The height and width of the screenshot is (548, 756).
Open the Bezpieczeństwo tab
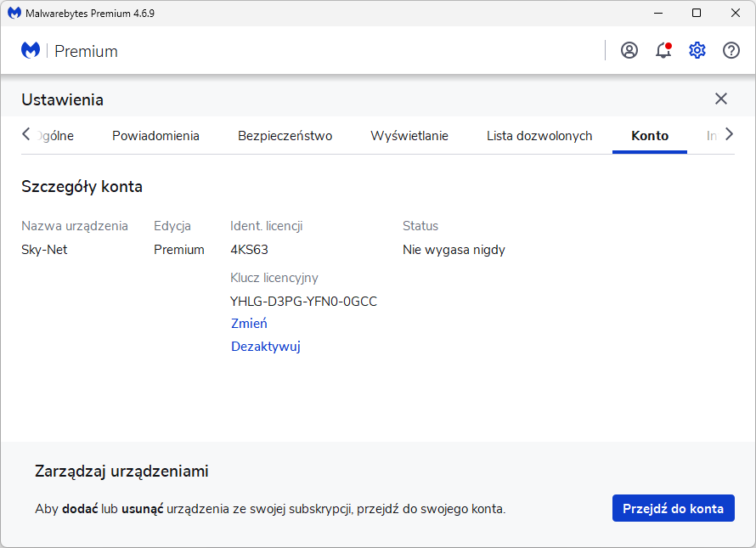tap(285, 136)
